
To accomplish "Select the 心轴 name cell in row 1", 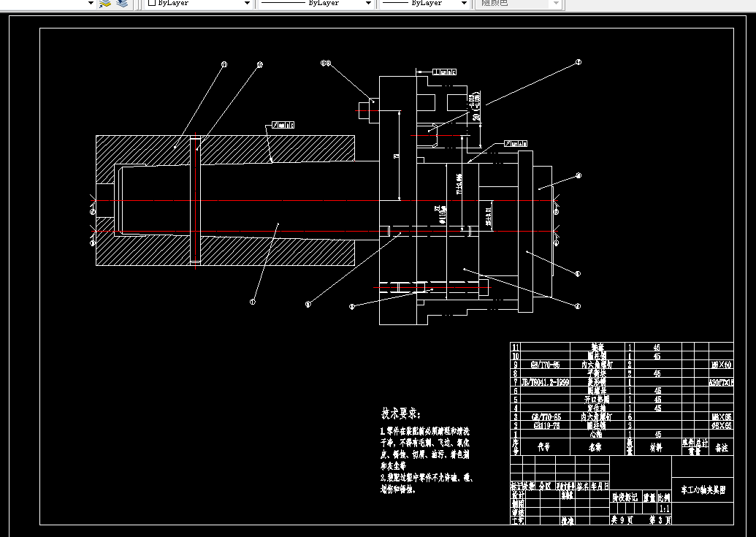I will (596, 434).
